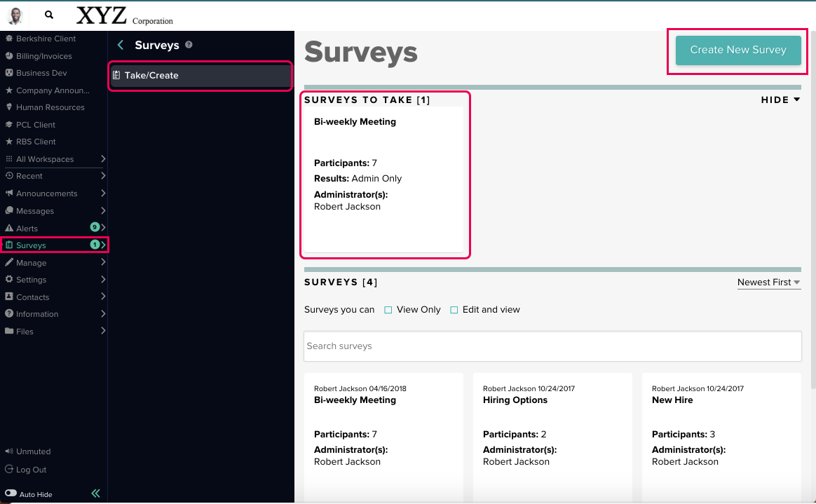Check the Edit and view checkbox
Screen dimensions: 816x504
pyautogui.click(x=454, y=310)
